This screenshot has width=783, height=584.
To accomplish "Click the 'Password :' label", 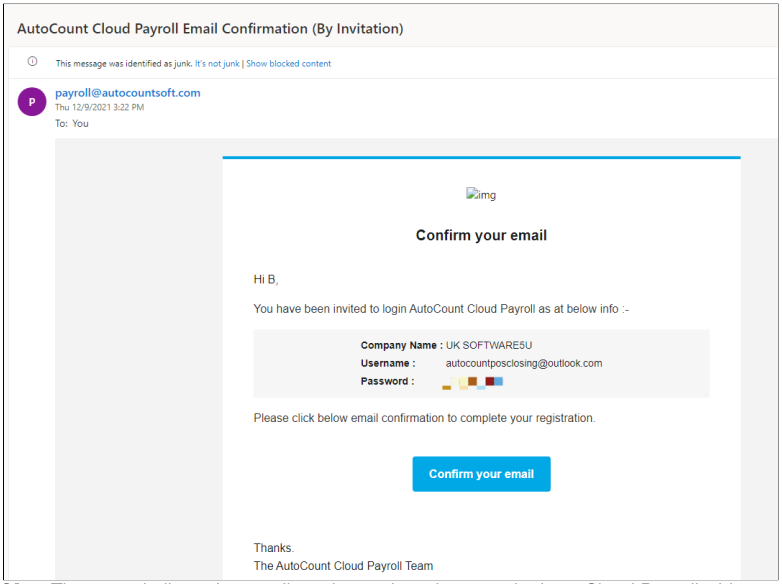I will pos(387,381).
